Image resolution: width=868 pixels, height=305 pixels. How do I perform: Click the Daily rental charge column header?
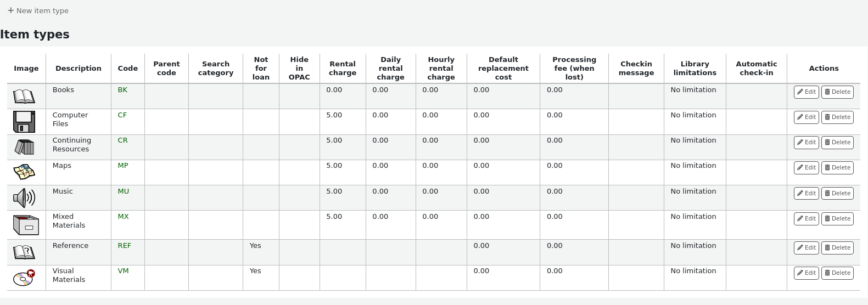[391, 69]
